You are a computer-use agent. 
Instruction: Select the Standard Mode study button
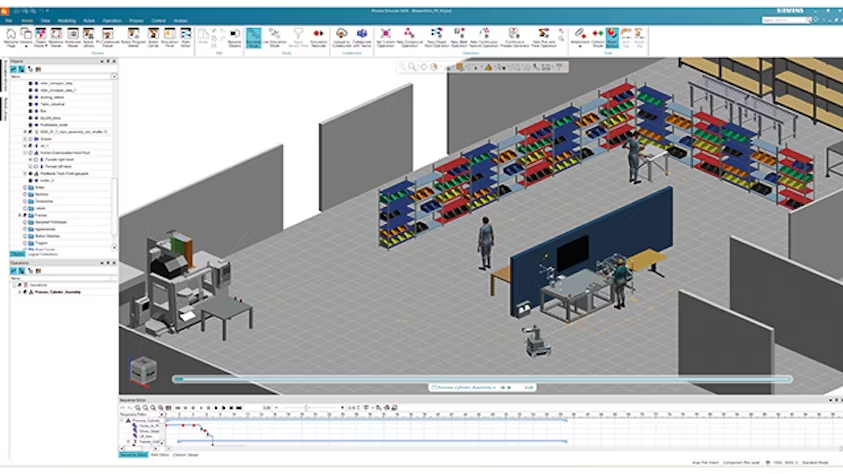(x=254, y=36)
